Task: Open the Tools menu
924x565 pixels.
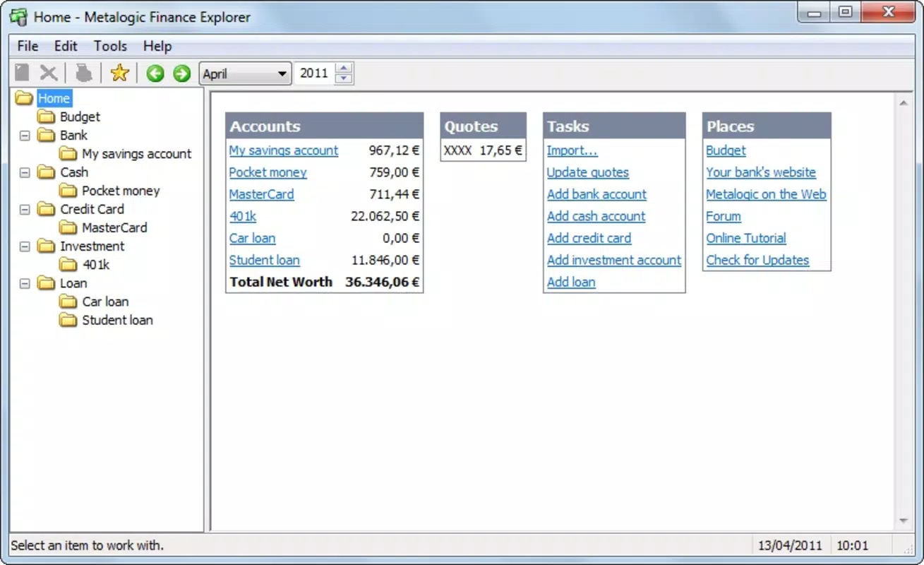Action: (110, 46)
